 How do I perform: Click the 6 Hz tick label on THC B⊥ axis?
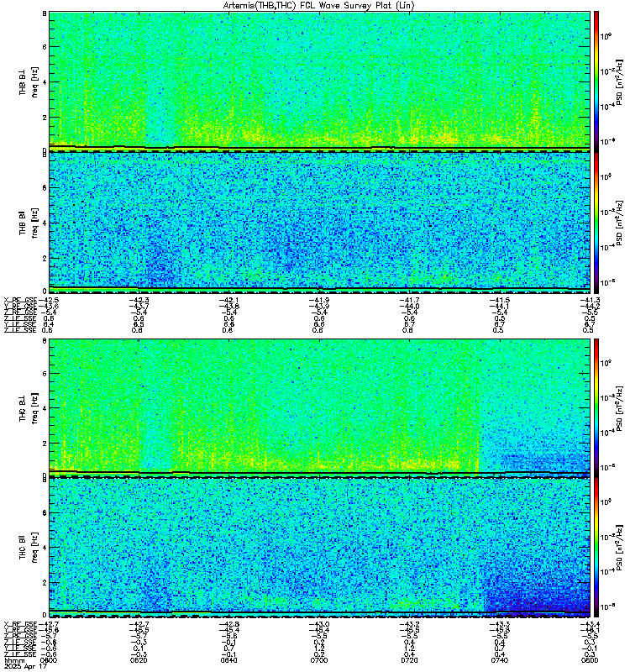(45, 373)
